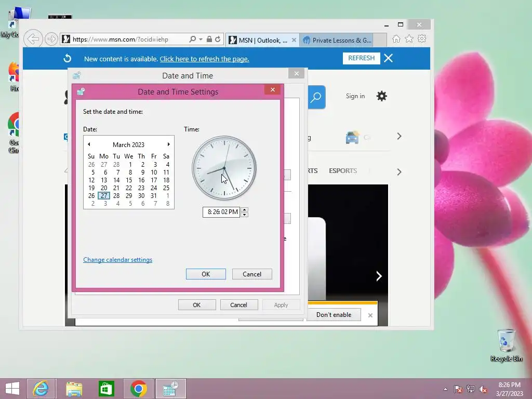Click Sign in on MSN page
The height and width of the screenshot is (399, 532).
(355, 96)
